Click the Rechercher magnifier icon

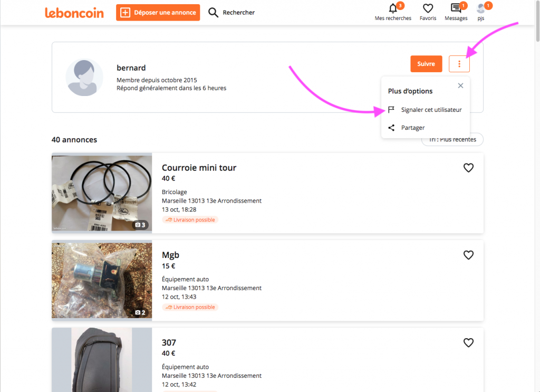tap(213, 13)
